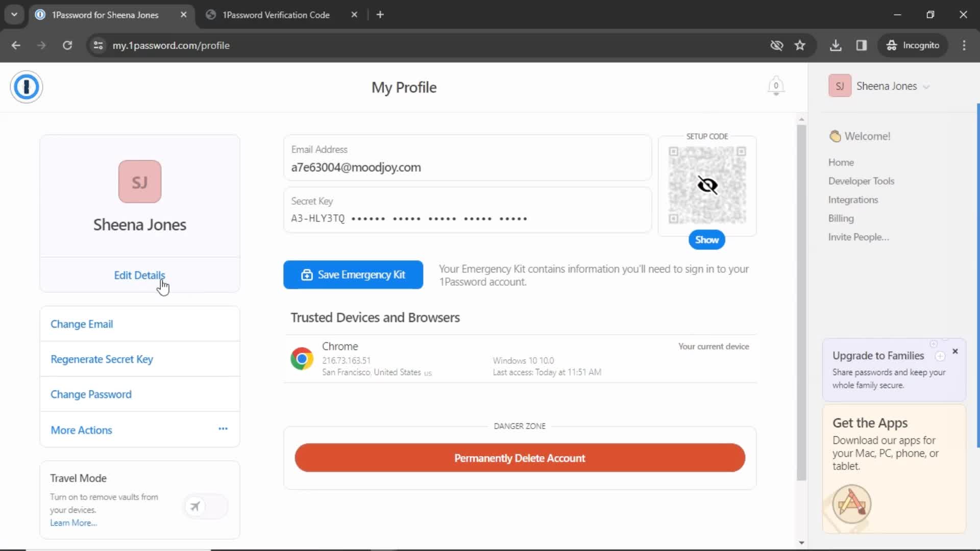Viewport: 980px width, 551px height.
Task: Scroll down the profile page
Action: 800,542
